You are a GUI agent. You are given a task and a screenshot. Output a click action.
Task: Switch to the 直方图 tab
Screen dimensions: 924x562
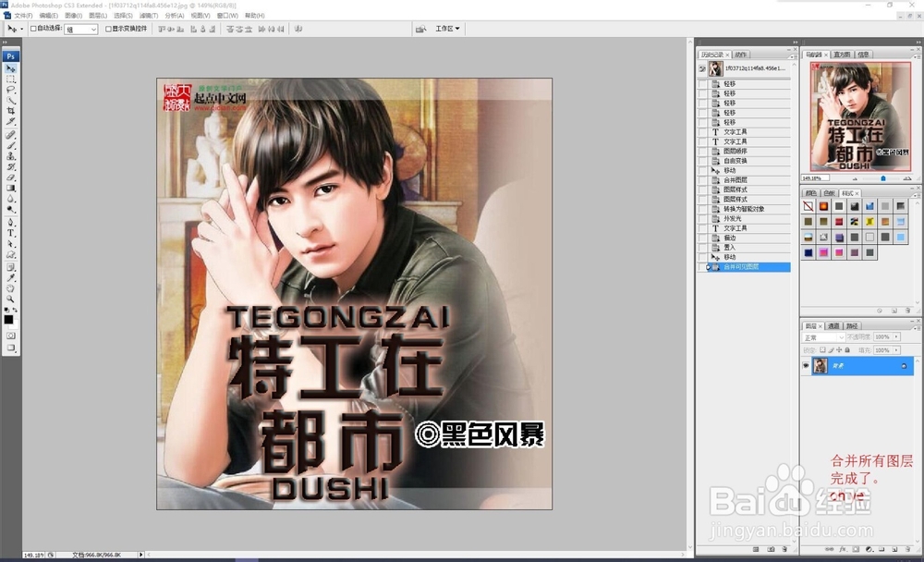pyautogui.click(x=842, y=55)
